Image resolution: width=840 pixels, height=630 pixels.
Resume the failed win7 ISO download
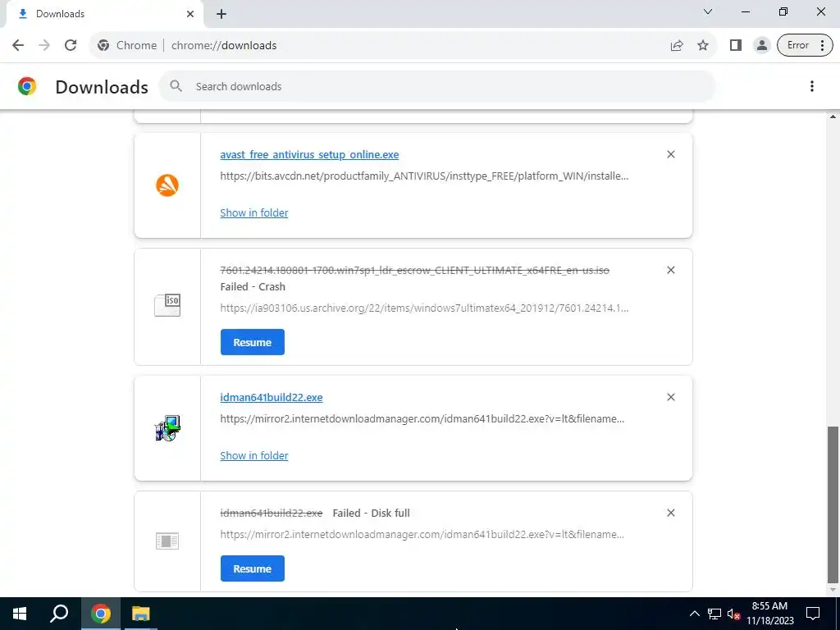[253, 342]
